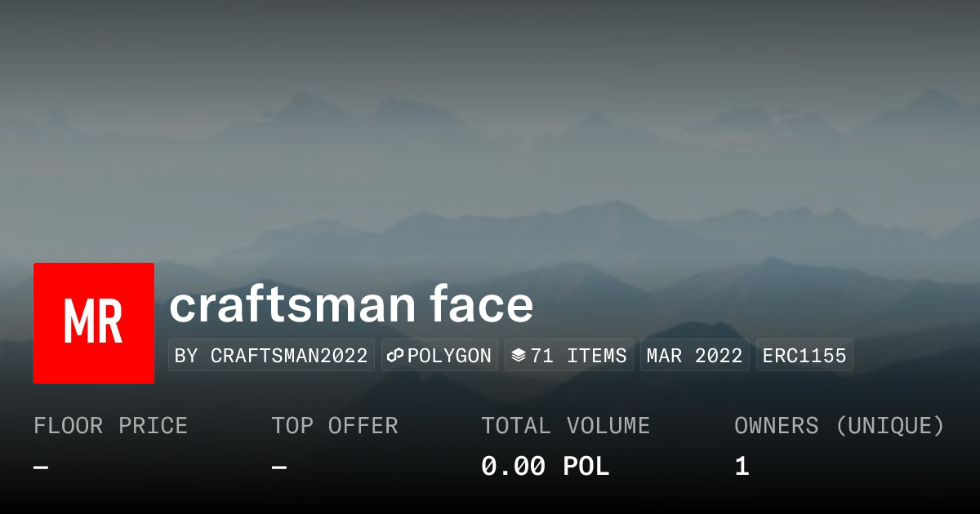Select the Polygon hexagon chain icon

point(394,355)
